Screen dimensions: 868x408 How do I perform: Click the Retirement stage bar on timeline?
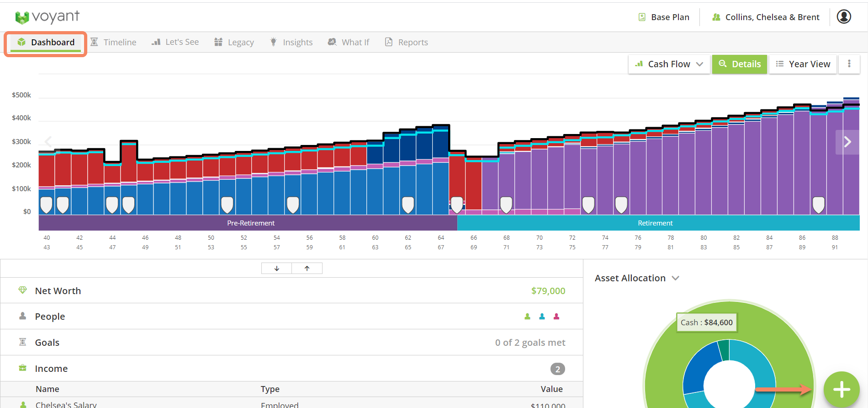pyautogui.click(x=655, y=223)
